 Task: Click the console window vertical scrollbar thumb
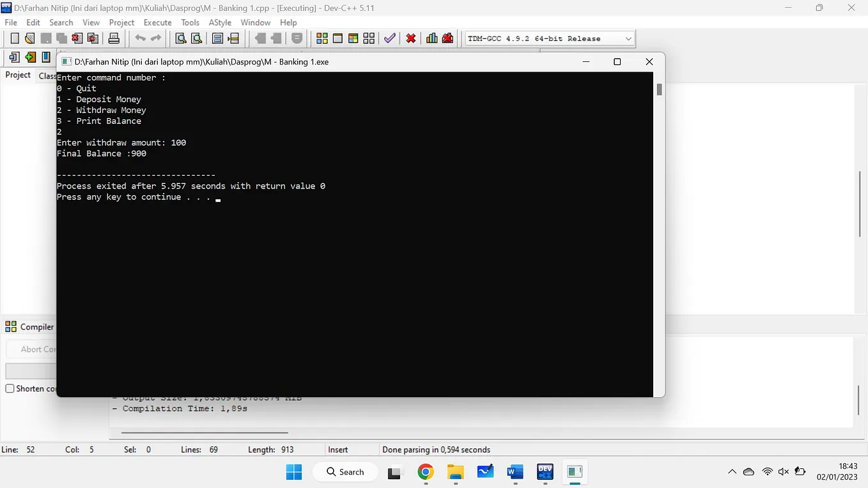click(659, 89)
